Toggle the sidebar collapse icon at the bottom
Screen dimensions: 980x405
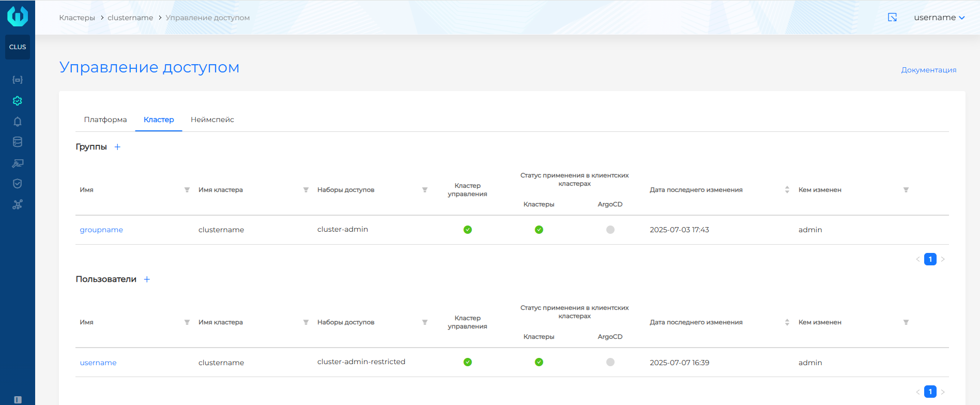18,400
